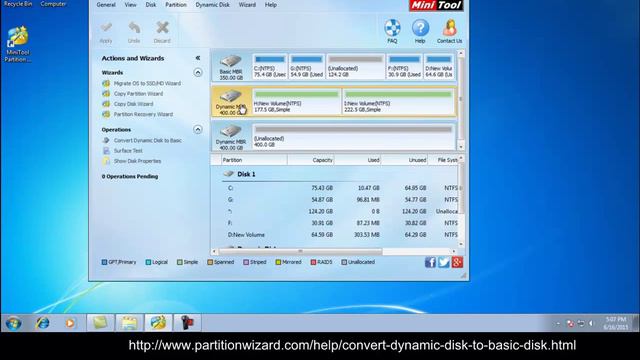Viewport: 640px width, 360px height.
Task: Collapse the Wizards section
Action: (x=198, y=73)
